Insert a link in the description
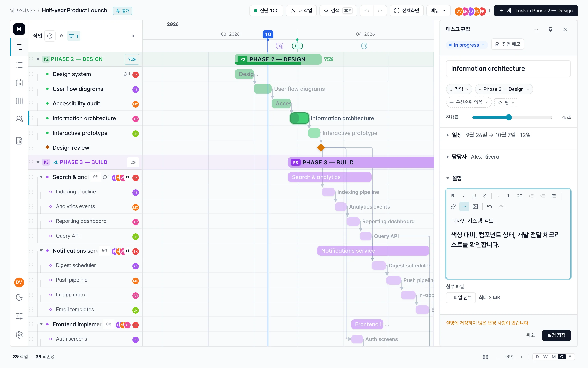Screen dimensions: 588x368 (453, 207)
